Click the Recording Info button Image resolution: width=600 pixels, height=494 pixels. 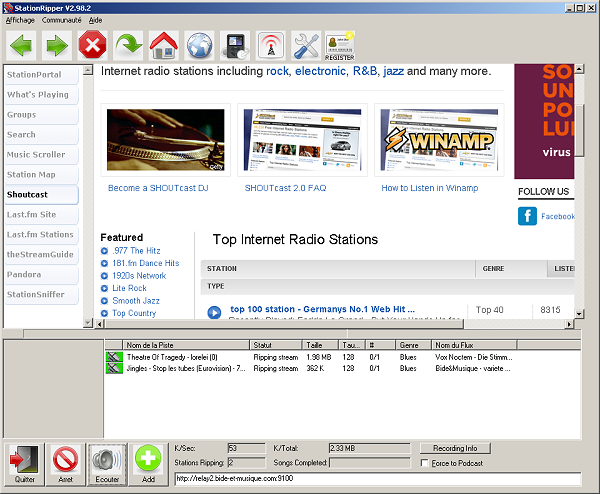[455, 448]
